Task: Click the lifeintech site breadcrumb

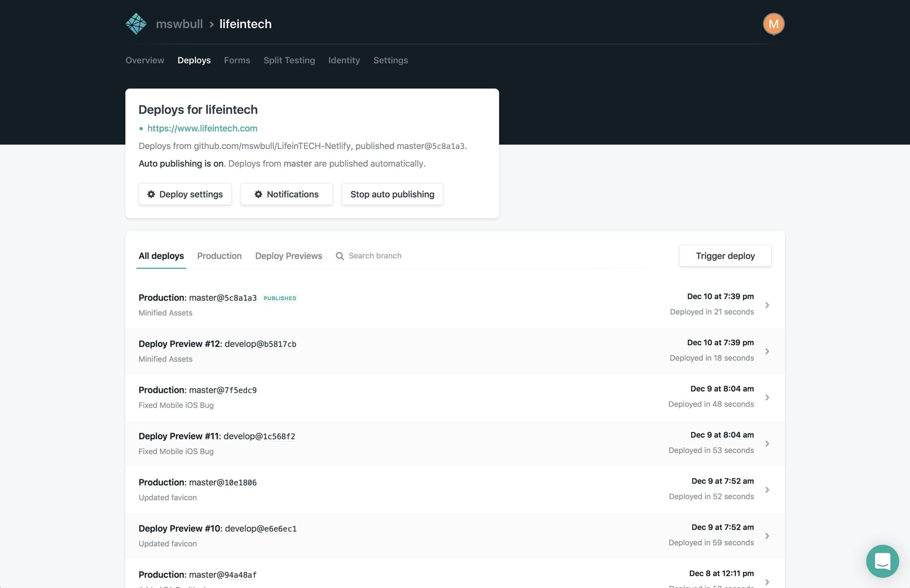Action: 245,24
